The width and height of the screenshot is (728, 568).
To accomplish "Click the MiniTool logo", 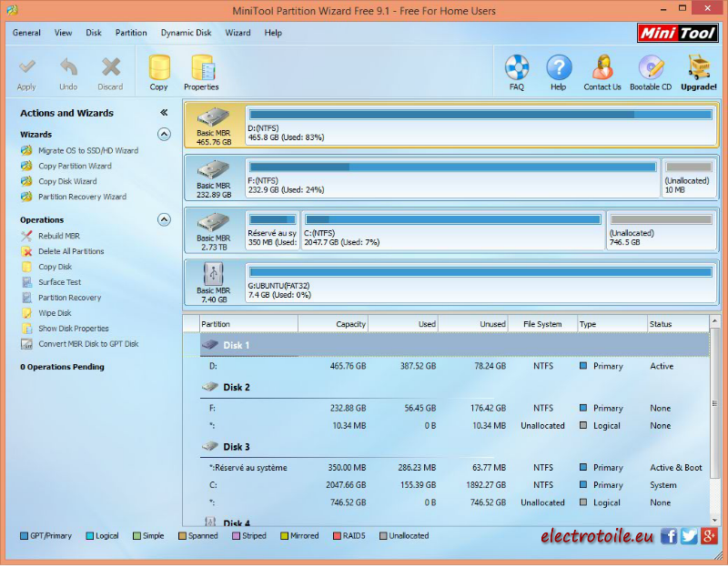I will coord(678,33).
